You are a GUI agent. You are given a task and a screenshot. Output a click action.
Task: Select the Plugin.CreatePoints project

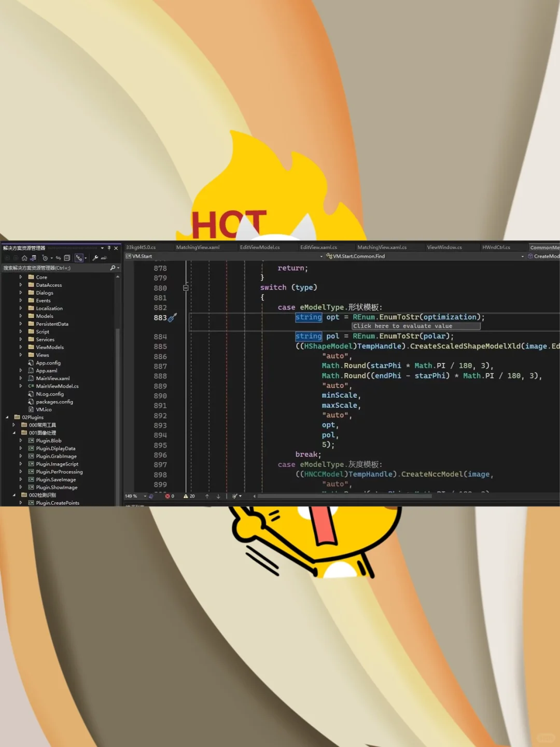click(x=58, y=503)
